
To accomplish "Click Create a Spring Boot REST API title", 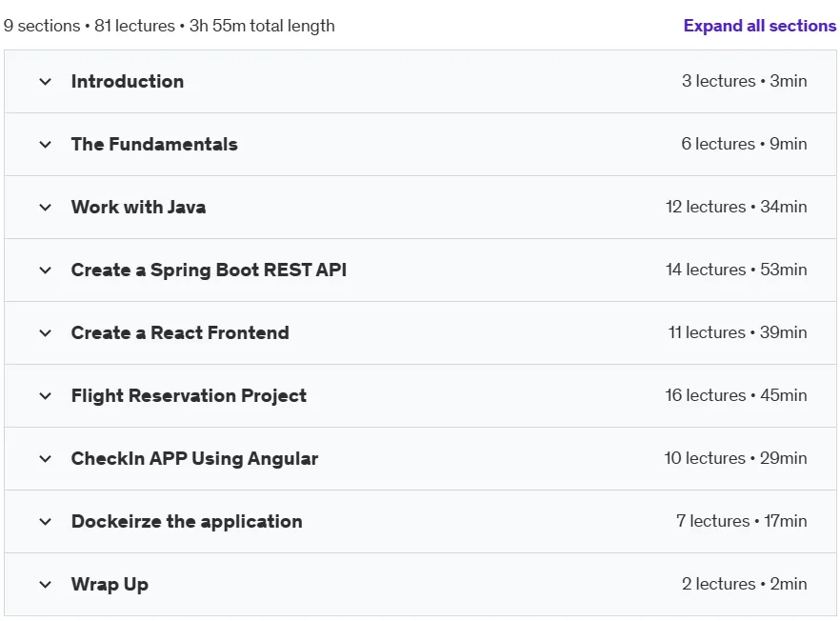I will [209, 270].
